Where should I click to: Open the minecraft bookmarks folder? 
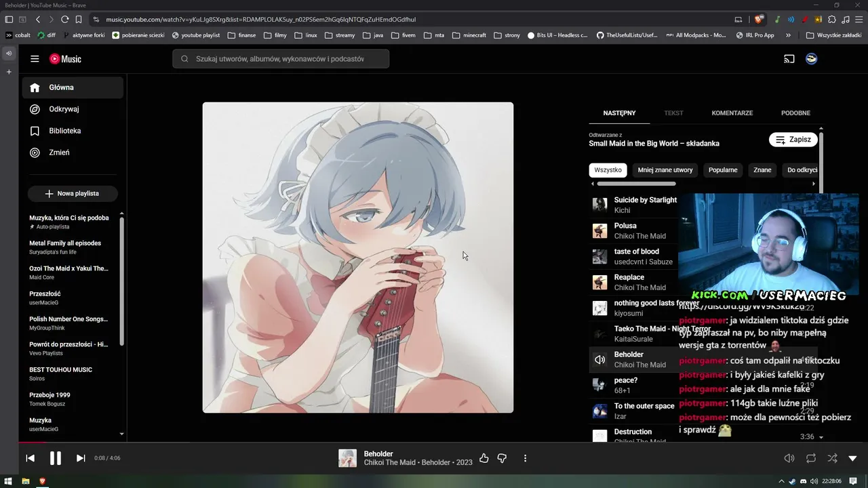469,35
